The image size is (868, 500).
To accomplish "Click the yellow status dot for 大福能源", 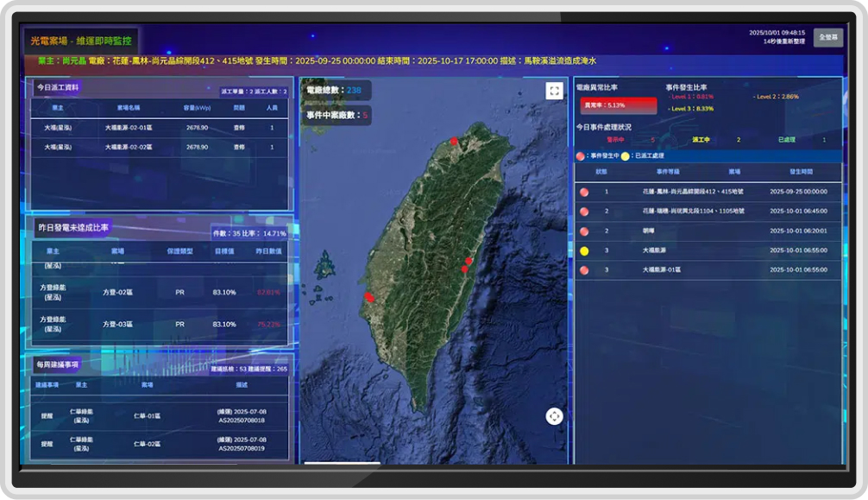I will click(x=584, y=250).
